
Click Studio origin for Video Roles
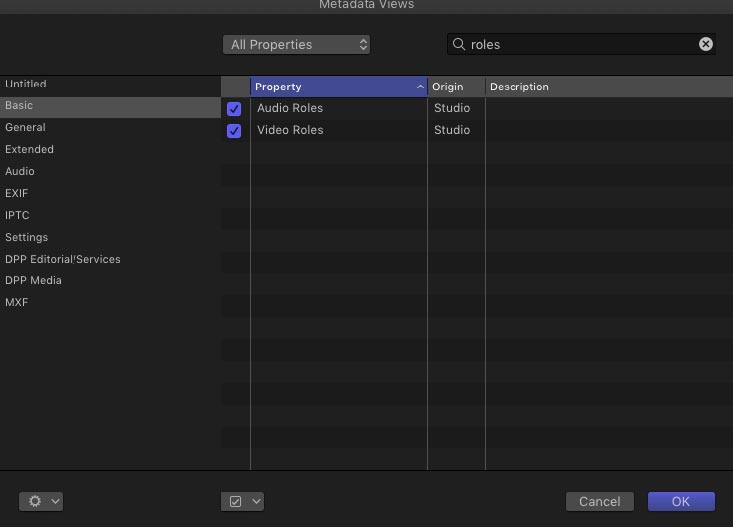452,130
